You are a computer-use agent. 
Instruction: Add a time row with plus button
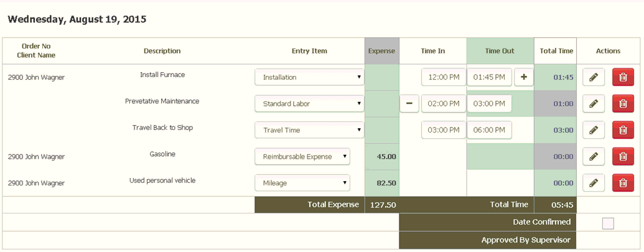click(524, 77)
